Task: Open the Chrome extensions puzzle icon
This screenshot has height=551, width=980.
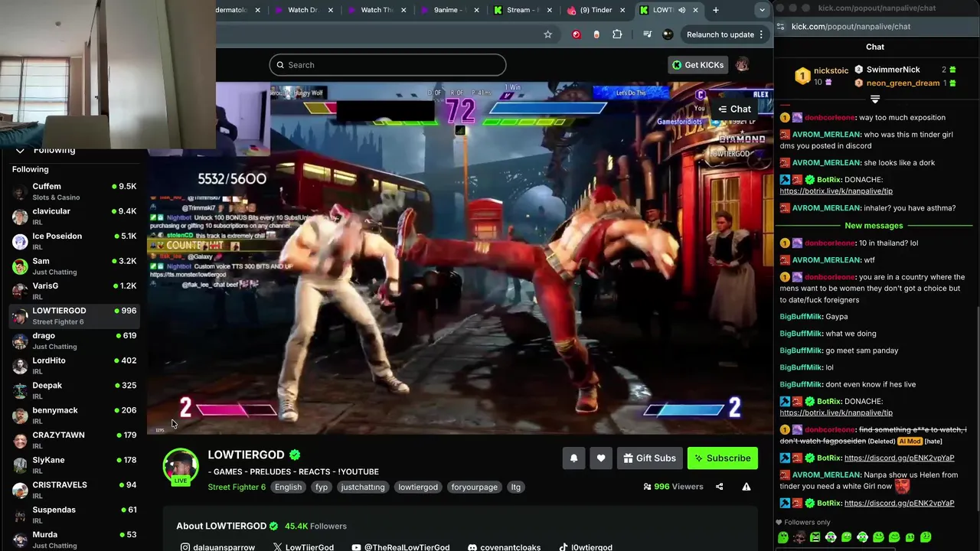Action: pos(617,34)
